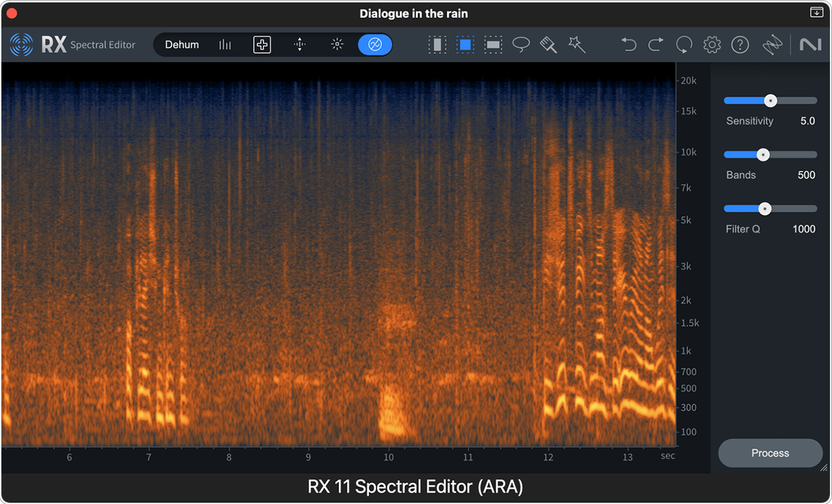Click the Sensitivity label

(x=749, y=121)
